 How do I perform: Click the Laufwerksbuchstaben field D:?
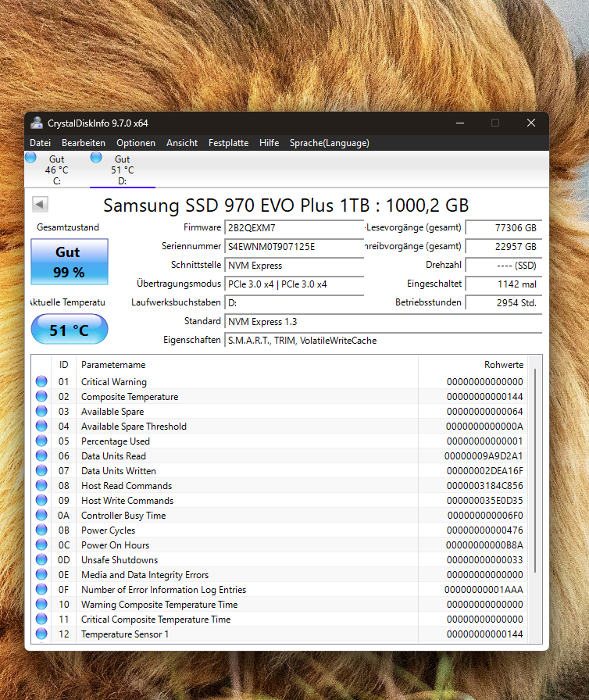(294, 302)
